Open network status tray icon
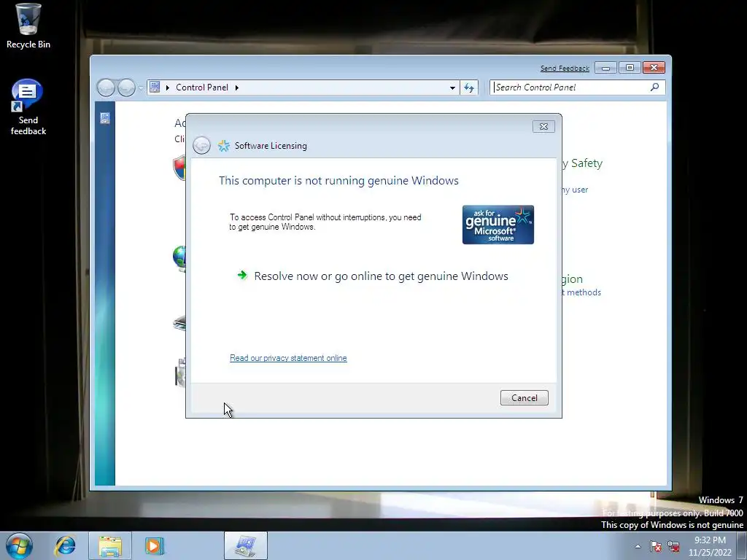The width and height of the screenshot is (747, 560). tap(673, 546)
